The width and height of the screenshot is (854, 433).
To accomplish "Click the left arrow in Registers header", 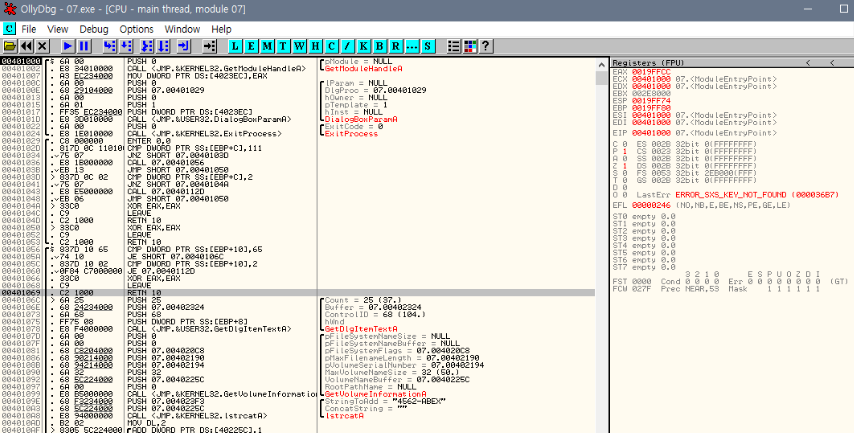I will [x=808, y=63].
